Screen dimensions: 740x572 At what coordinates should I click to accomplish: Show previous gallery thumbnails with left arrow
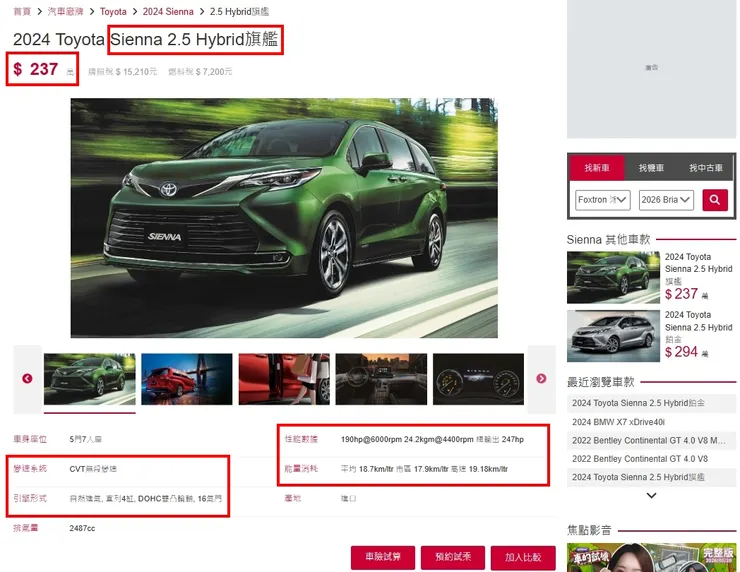(x=27, y=379)
